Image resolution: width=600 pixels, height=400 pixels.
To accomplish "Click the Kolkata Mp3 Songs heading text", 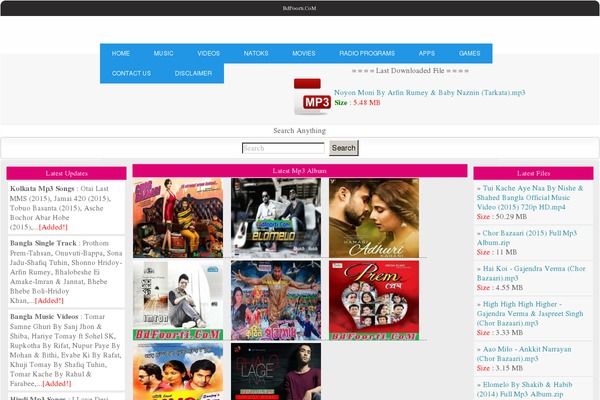I will (42, 189).
